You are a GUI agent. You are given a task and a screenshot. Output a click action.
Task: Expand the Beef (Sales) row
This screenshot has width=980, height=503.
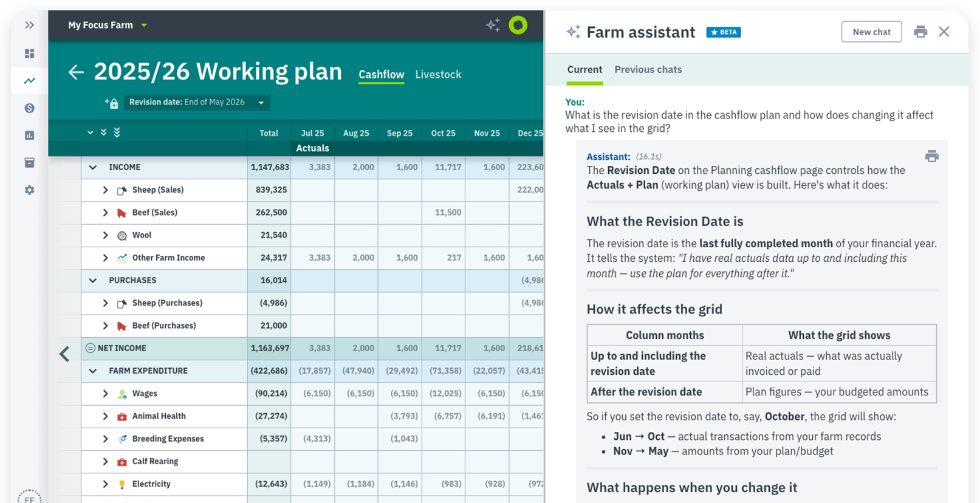(x=105, y=213)
